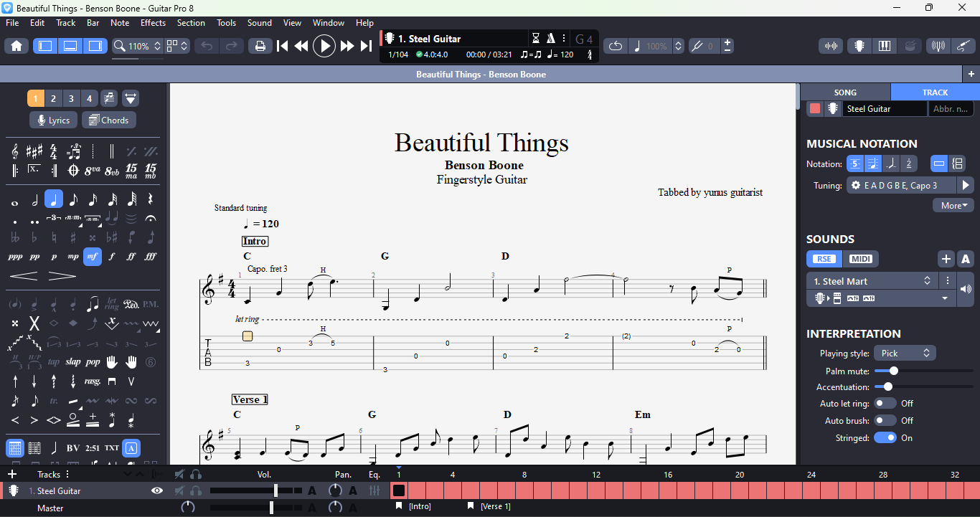
Task: Expand the sound effect chain dropdown arrow
Action: tap(945, 299)
